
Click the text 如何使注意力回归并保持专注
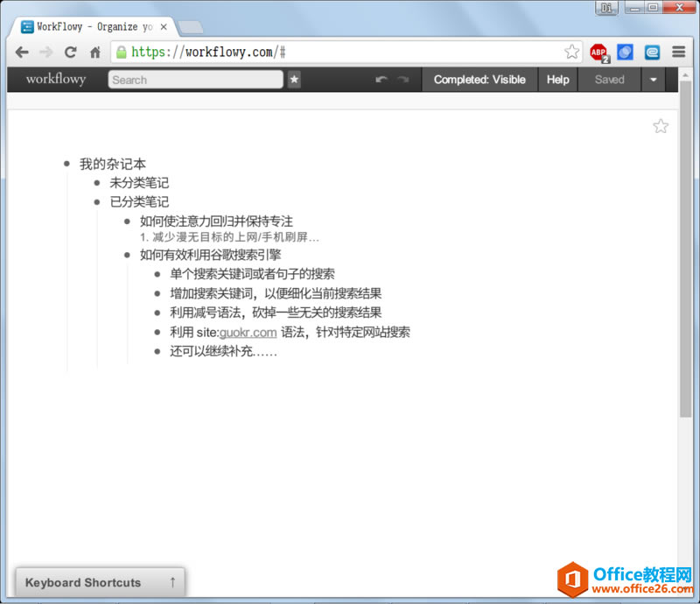click(x=216, y=221)
